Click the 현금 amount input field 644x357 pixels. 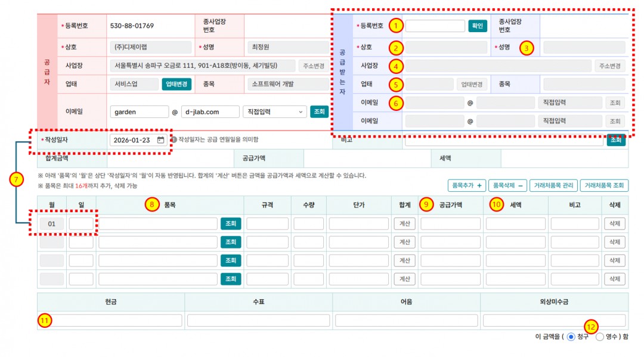[x=111, y=321]
